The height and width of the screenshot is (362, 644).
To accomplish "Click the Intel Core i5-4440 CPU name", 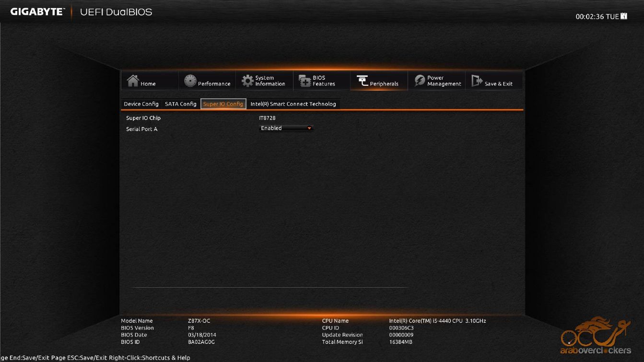I will pos(437,321).
